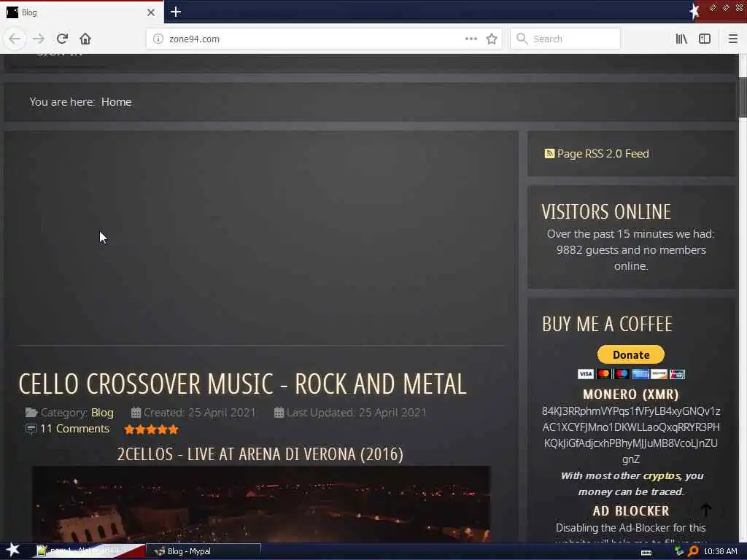Close the Blog tab
This screenshot has width=747, height=560.
pos(151,12)
